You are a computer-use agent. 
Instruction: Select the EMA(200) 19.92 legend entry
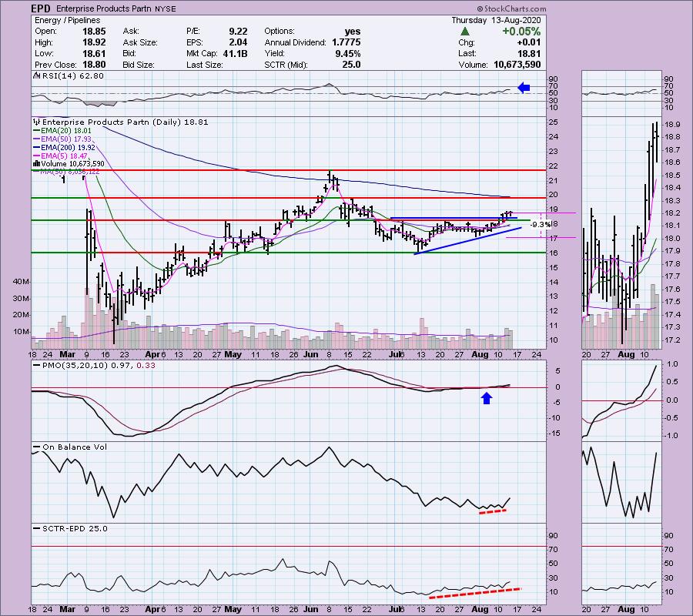64,147
